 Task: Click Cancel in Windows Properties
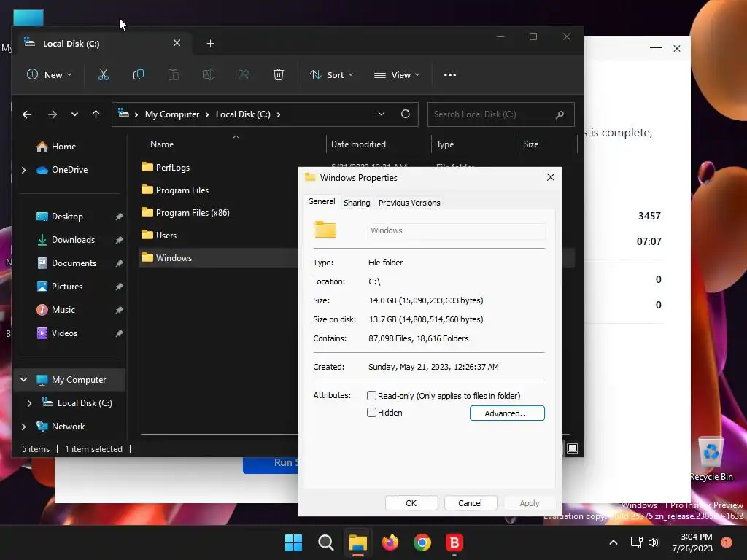click(471, 503)
